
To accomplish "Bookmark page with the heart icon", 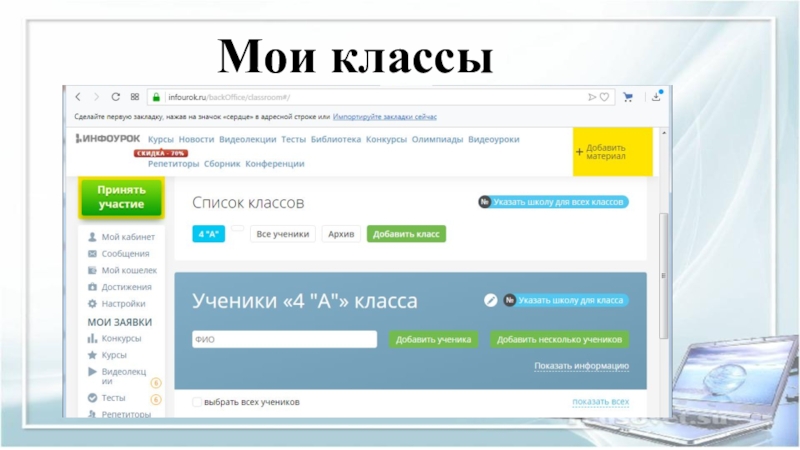I will 605,97.
